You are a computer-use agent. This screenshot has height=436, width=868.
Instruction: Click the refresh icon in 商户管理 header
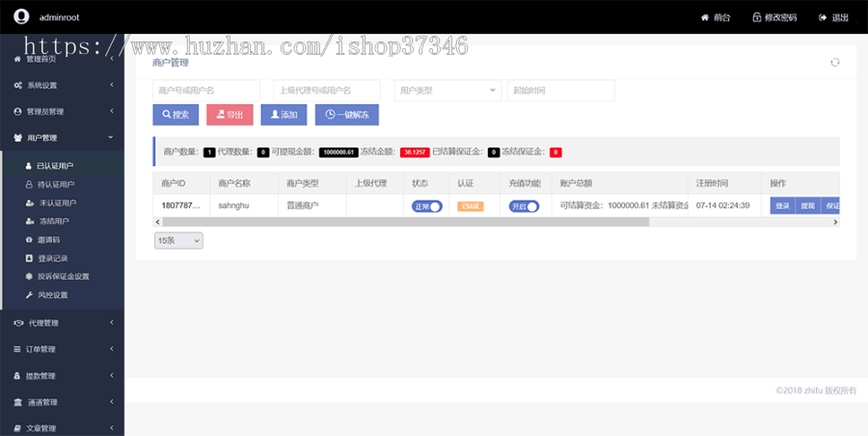835,63
